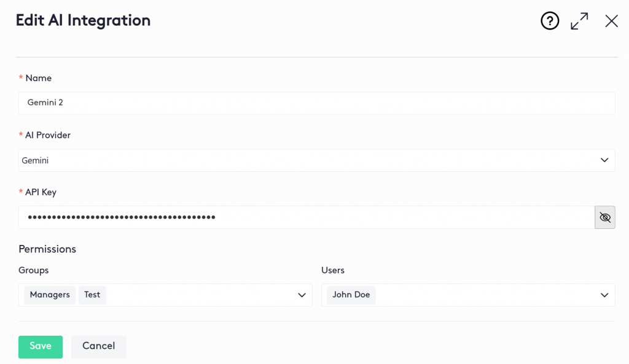Expand the dialog to full screen
629x364 pixels.
pos(579,21)
